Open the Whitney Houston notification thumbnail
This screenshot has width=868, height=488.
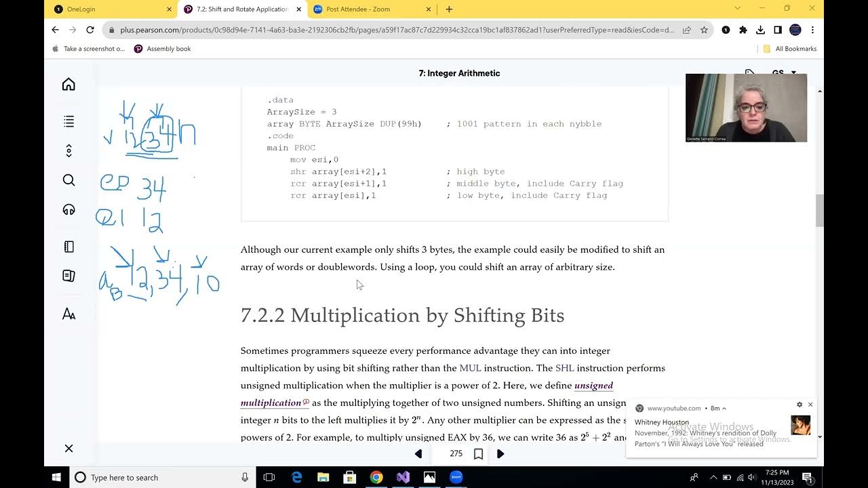pos(801,425)
